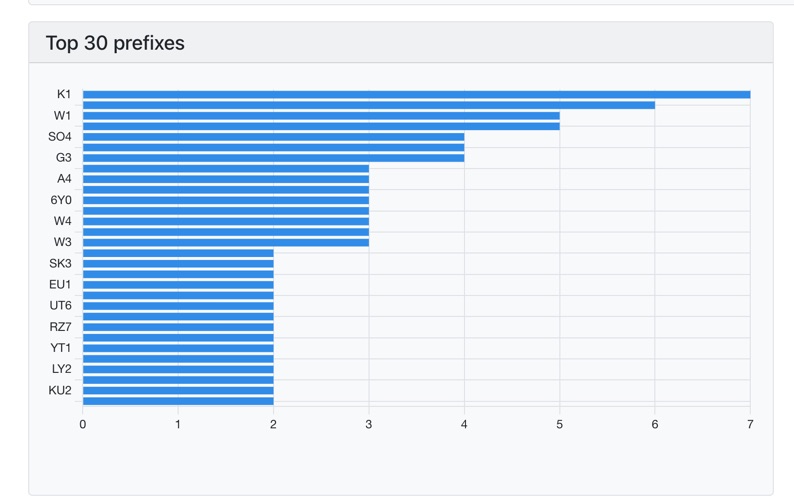
Task: Select the SO4 bar in the chart
Action: 273,137
